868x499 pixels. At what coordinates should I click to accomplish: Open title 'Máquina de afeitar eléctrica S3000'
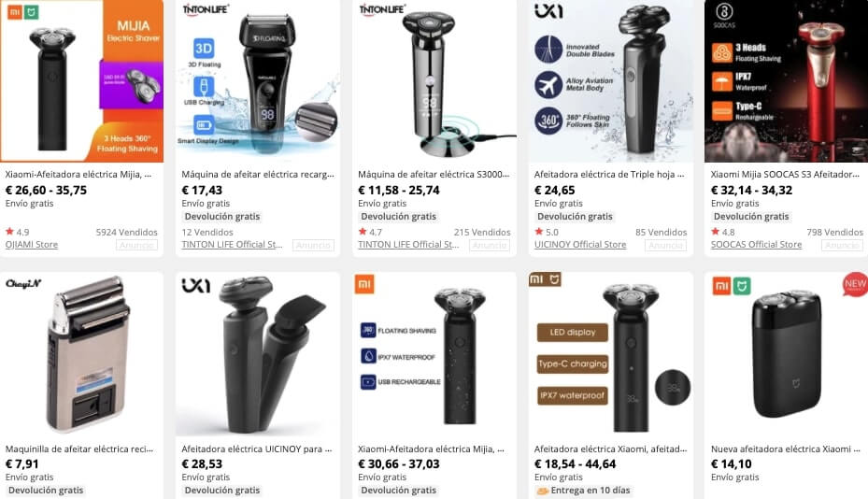point(434,174)
